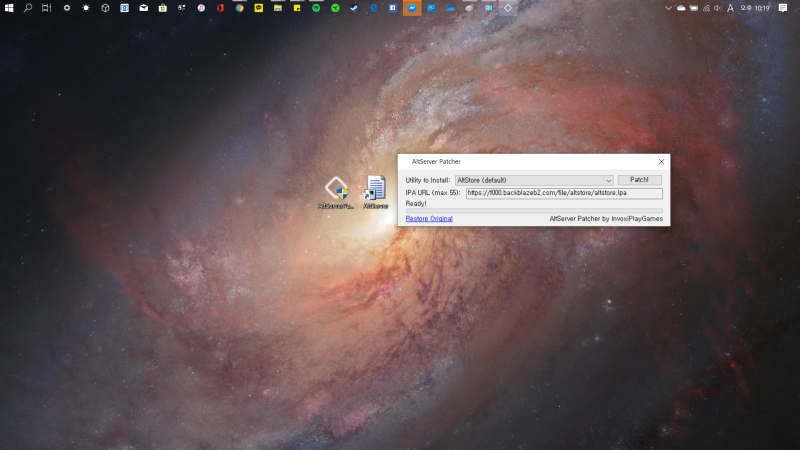This screenshot has height=450, width=800.
Task: Open OneDrive app in the taskbar
Action: [450, 8]
